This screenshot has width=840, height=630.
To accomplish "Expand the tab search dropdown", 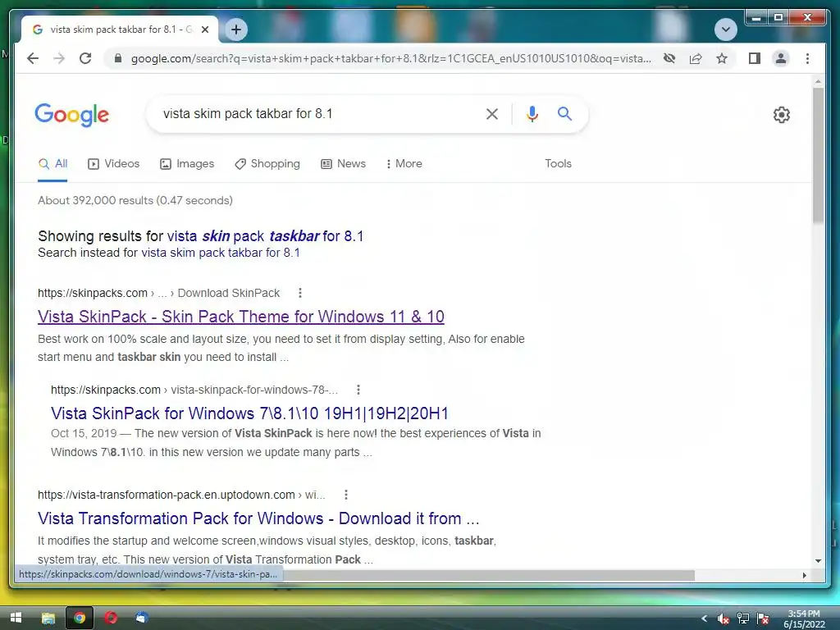I will coord(725,29).
